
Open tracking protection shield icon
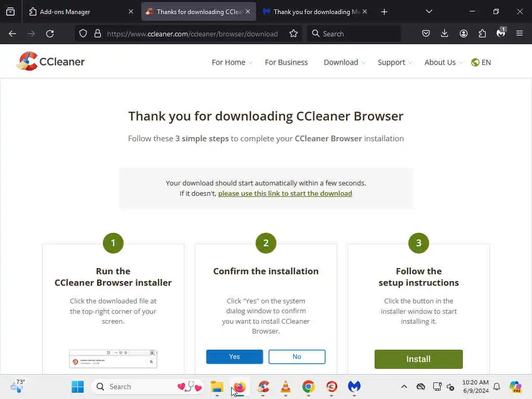[83, 34]
